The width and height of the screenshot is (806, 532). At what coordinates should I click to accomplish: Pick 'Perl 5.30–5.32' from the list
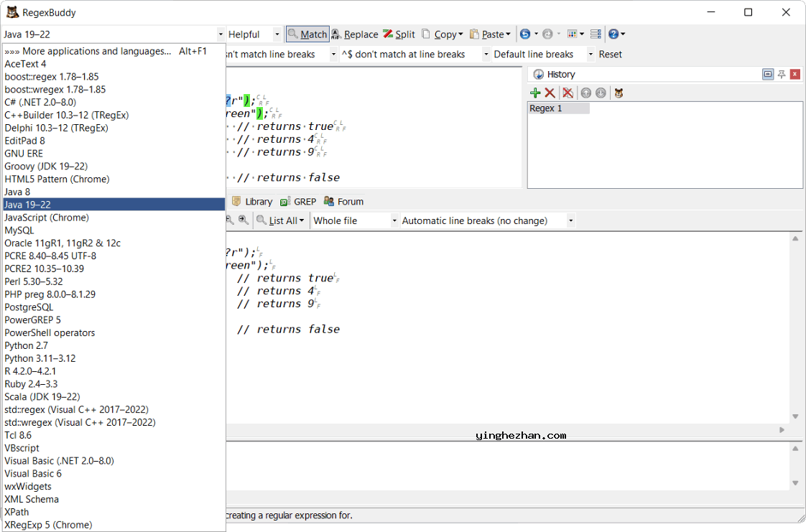coord(114,281)
